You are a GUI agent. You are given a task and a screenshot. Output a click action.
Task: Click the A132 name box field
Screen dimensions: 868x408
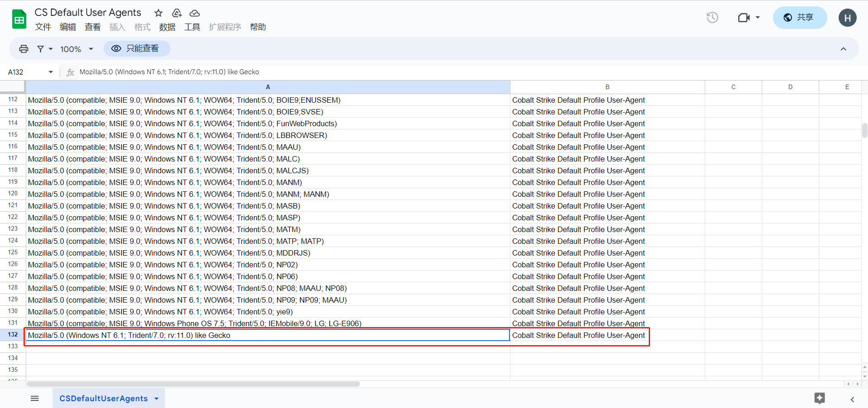click(25, 72)
